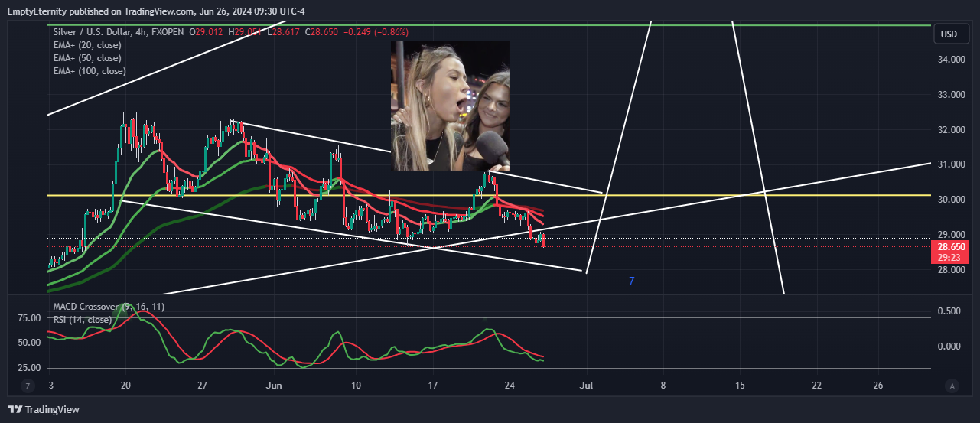Click the current price label 28.650
The width and height of the screenshot is (980, 423).
tap(952, 247)
